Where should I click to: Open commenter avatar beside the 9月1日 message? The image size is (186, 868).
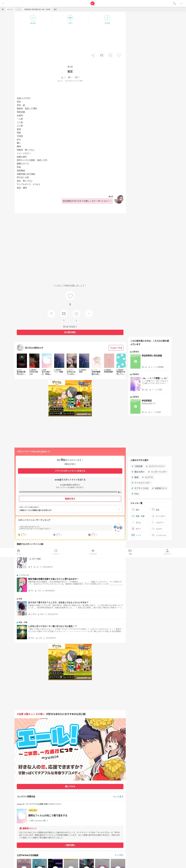click(x=119, y=199)
